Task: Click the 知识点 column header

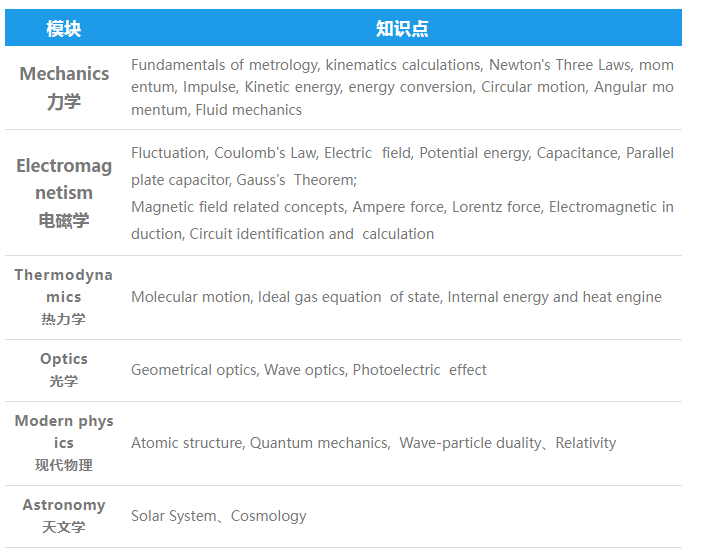Action: pyautogui.click(x=402, y=29)
